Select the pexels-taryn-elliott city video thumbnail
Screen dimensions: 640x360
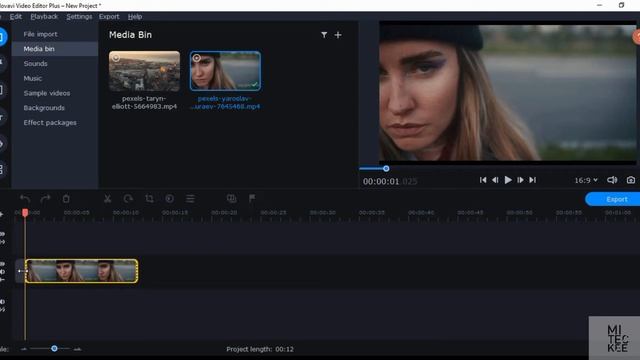point(144,71)
